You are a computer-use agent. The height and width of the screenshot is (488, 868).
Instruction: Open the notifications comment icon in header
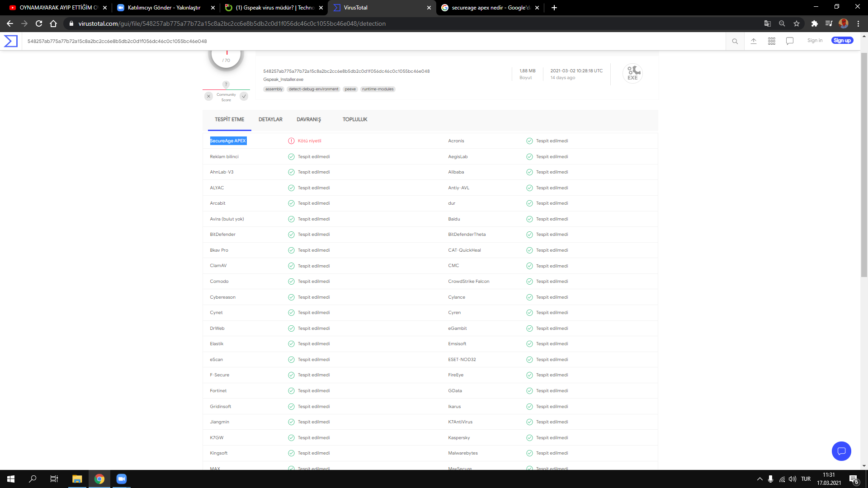pos(790,41)
